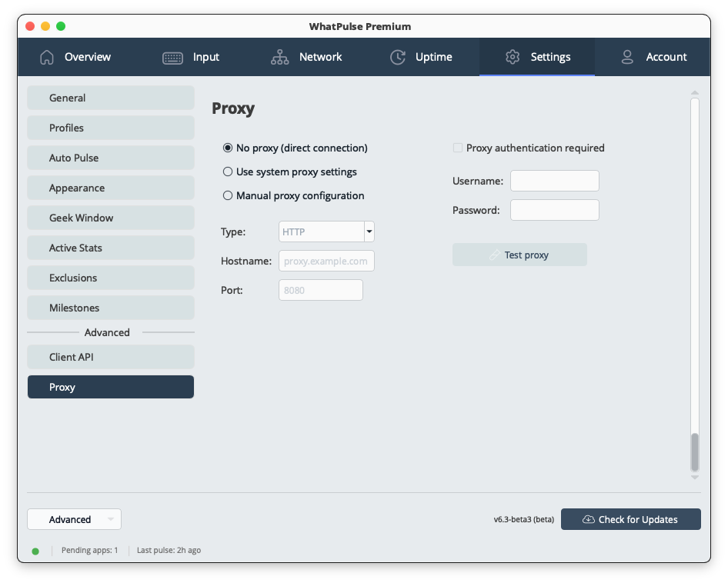Click the settings vertical scrollbar thumb
Image resolution: width=728 pixels, height=583 pixels.
[x=695, y=451]
